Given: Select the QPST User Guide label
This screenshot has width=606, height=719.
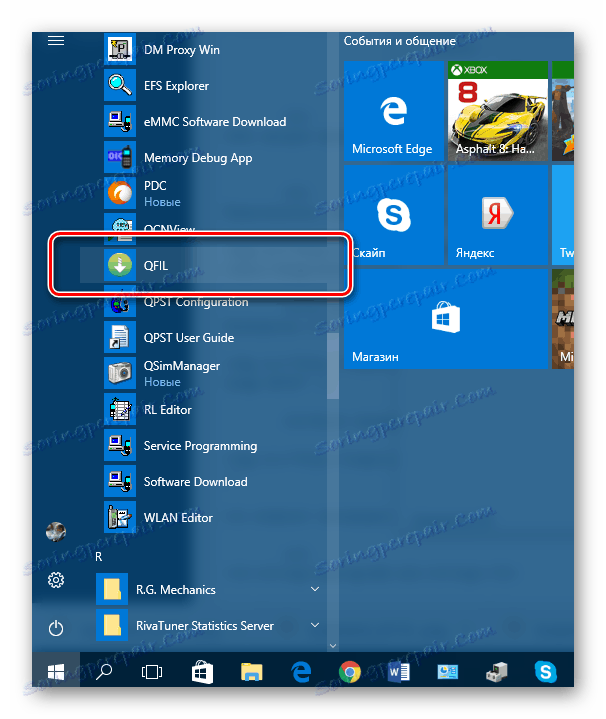Looking at the screenshot, I should (189, 337).
